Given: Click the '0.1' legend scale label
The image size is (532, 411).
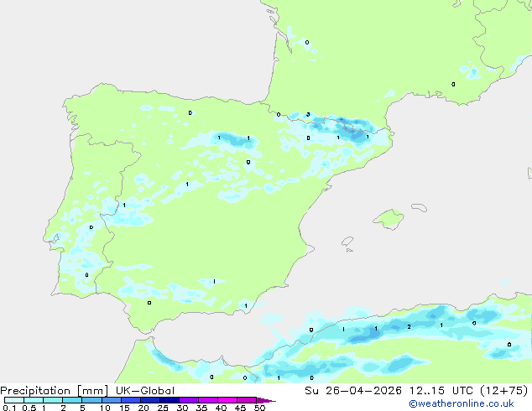Looking at the screenshot, I should (9, 408).
